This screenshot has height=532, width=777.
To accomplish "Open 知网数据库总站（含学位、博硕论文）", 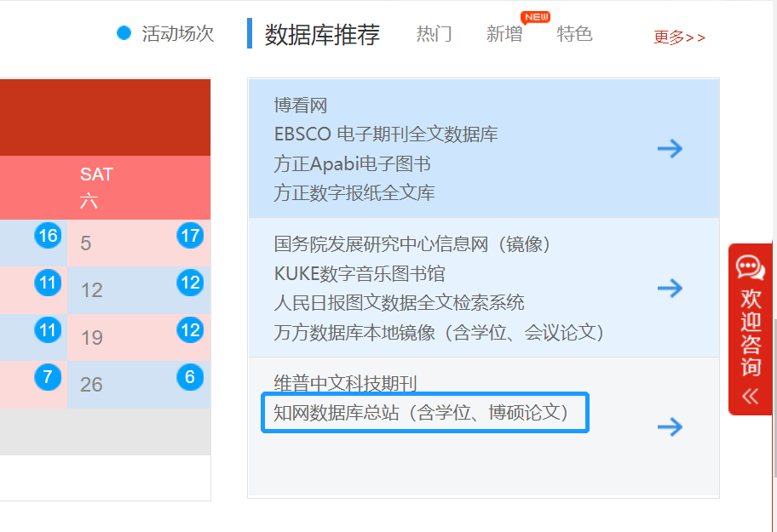I will tap(424, 412).
